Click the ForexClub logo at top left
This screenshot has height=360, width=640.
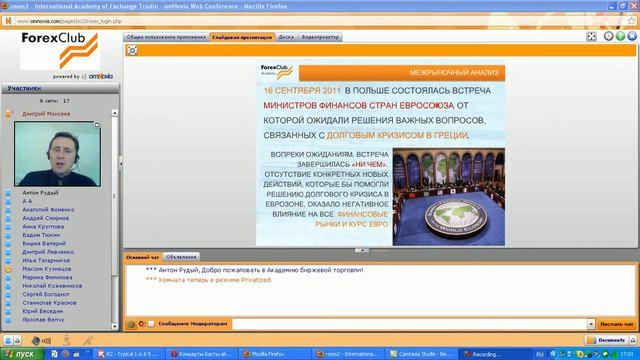tap(60, 50)
